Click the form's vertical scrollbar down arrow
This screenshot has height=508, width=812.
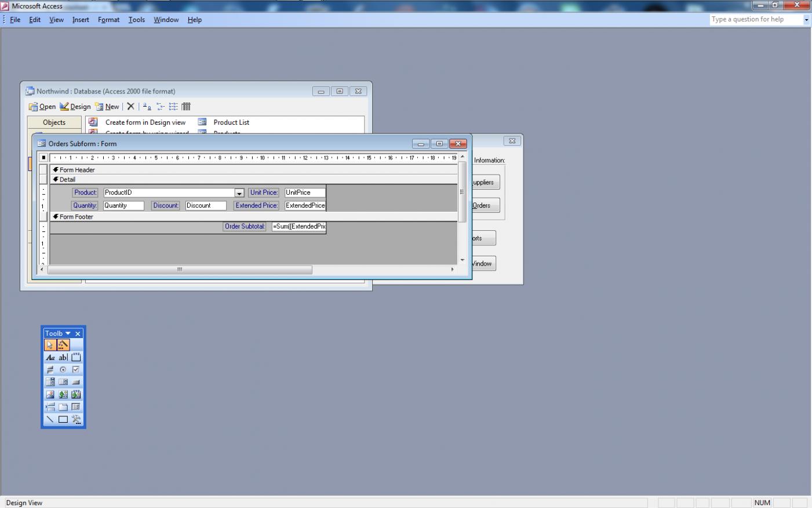(x=463, y=260)
